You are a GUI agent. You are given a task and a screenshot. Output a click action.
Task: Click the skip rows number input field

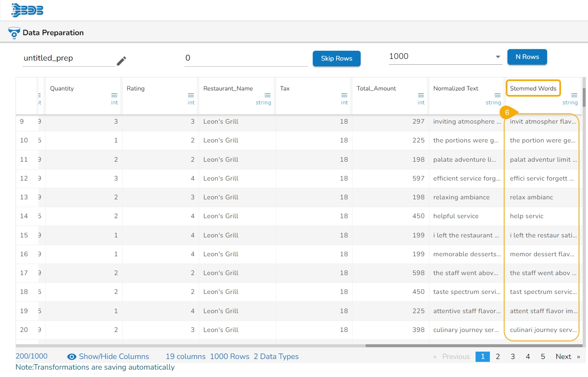[245, 58]
